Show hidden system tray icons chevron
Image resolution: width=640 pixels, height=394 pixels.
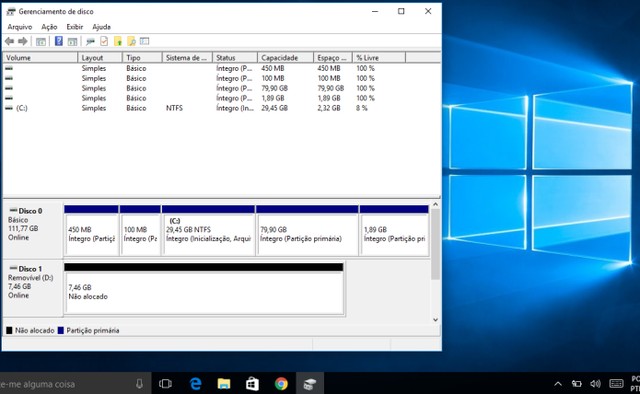coord(558,384)
